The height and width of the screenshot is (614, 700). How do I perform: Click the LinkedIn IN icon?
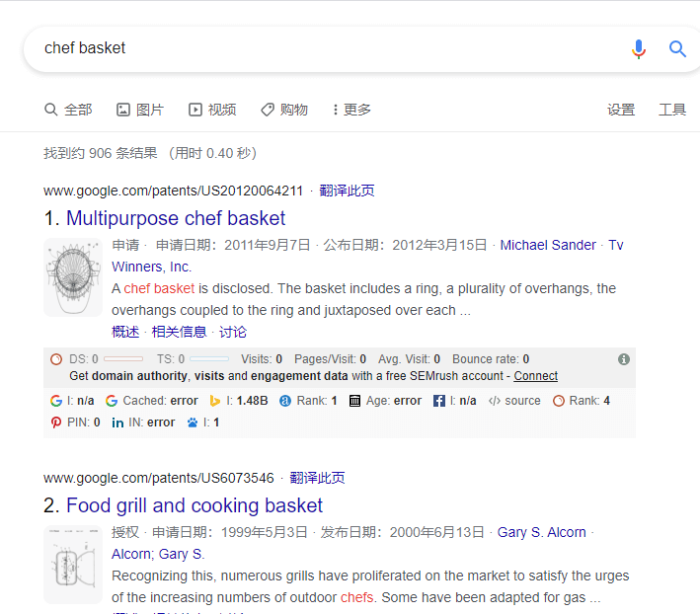[117, 422]
